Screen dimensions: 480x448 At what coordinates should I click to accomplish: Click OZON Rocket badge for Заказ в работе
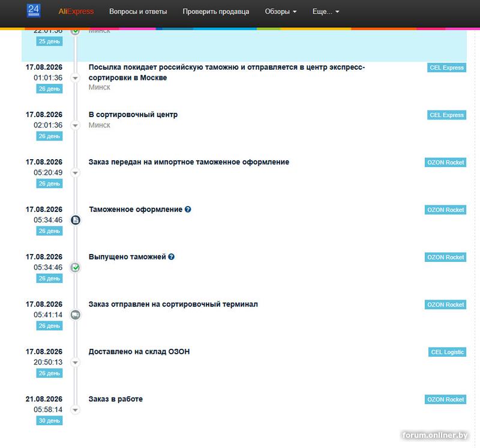[x=445, y=399]
